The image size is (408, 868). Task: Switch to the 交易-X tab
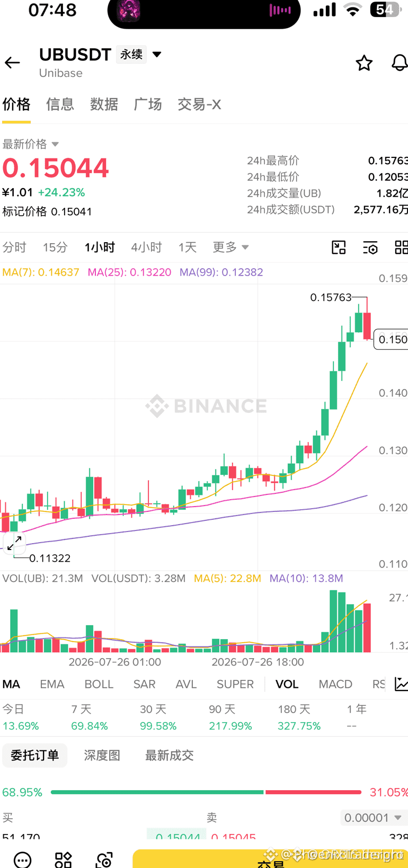(x=199, y=104)
